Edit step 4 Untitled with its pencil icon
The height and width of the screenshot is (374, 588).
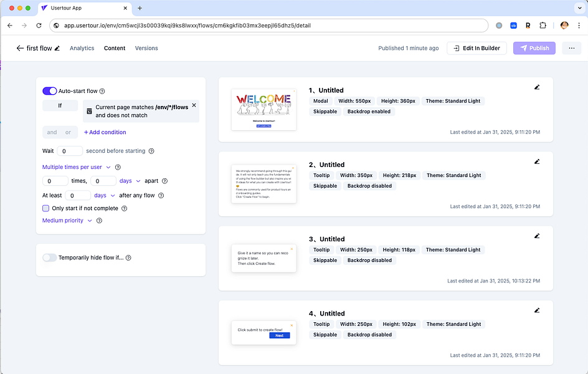(537, 310)
